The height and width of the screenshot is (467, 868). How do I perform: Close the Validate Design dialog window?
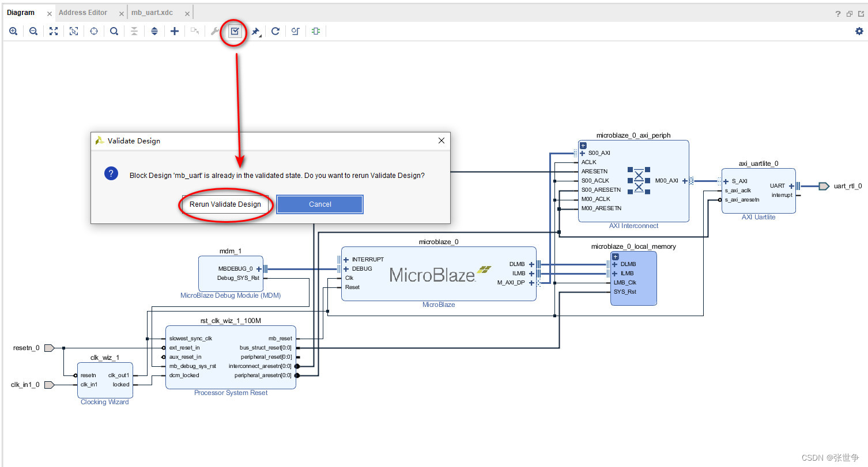click(x=441, y=141)
